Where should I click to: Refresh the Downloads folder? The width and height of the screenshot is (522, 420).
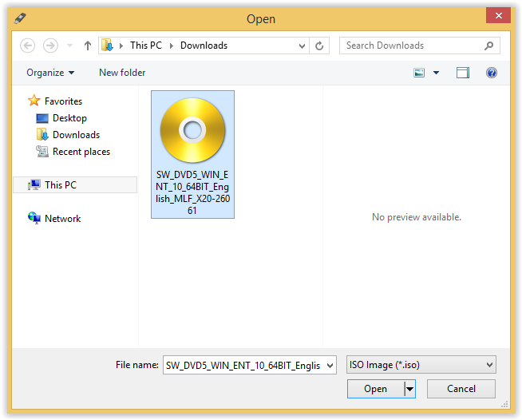319,46
